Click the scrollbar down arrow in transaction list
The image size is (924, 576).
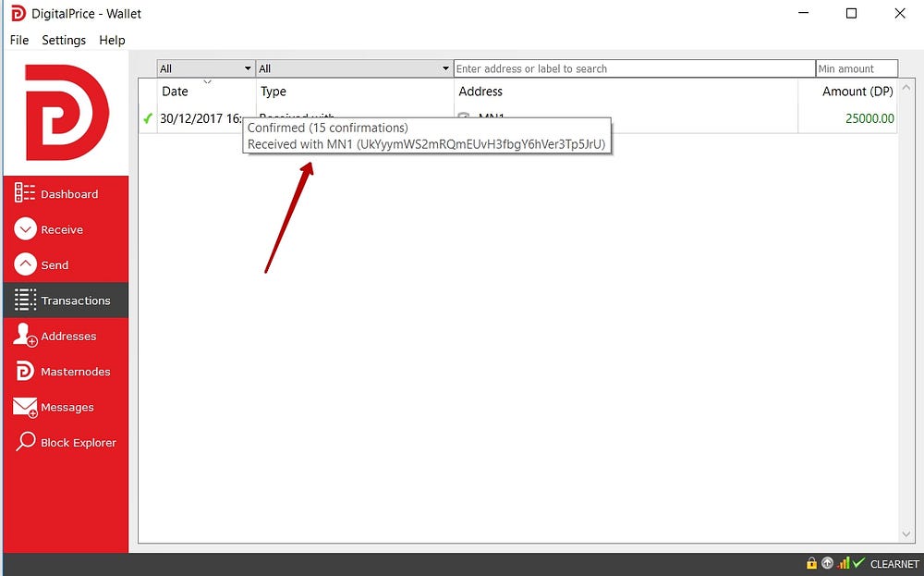click(906, 534)
